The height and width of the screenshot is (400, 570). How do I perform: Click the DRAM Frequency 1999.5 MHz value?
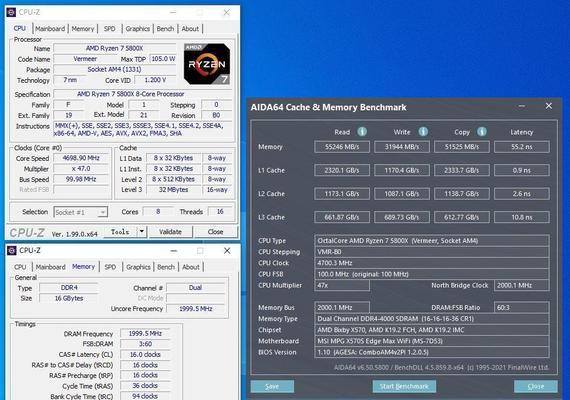(145, 333)
